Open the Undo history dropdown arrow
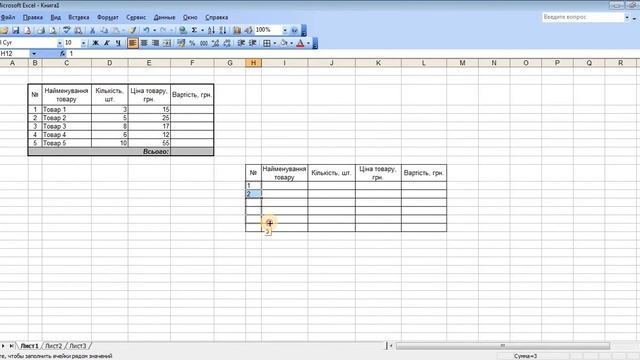This screenshot has height=360, width=640. click(154, 30)
